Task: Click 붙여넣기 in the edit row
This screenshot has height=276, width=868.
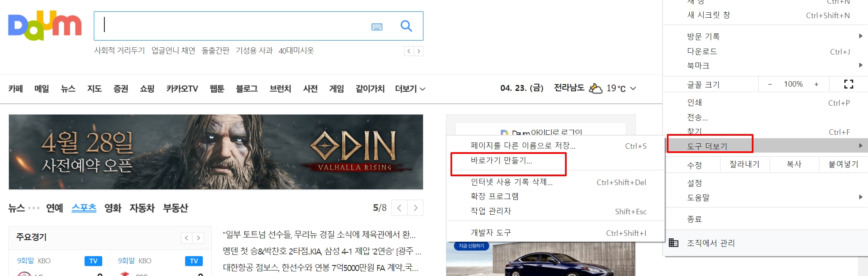Action: (843, 164)
